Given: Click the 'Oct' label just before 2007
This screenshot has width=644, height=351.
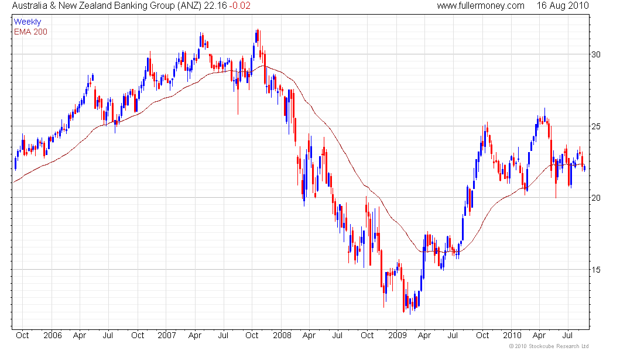Looking at the screenshot, I should click(x=138, y=335).
